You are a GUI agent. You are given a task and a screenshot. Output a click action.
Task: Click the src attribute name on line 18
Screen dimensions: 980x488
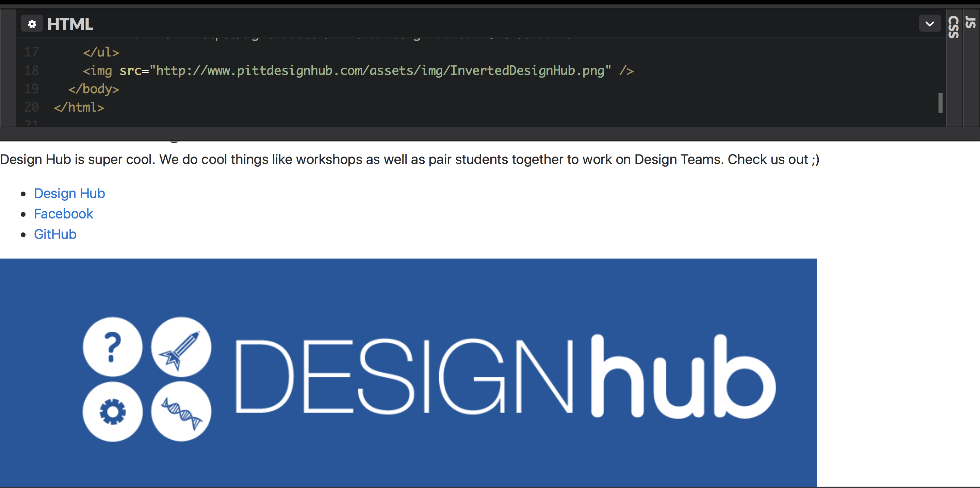point(130,71)
